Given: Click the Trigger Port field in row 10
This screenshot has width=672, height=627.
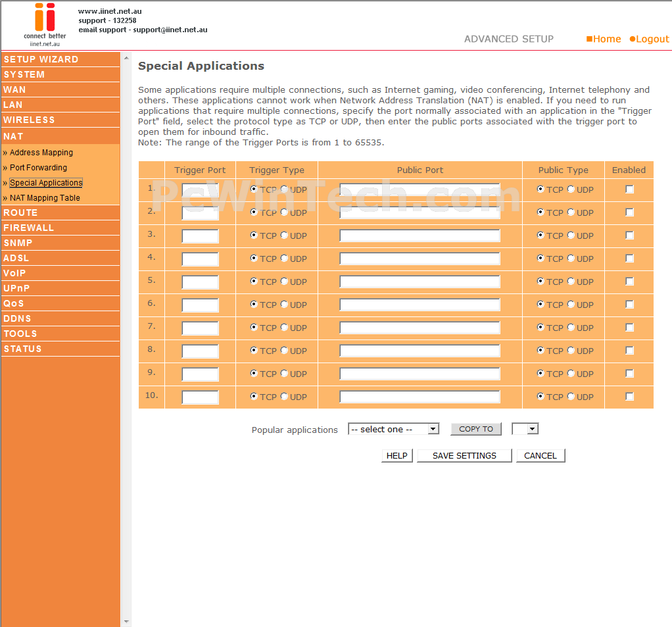Looking at the screenshot, I should pos(200,397).
